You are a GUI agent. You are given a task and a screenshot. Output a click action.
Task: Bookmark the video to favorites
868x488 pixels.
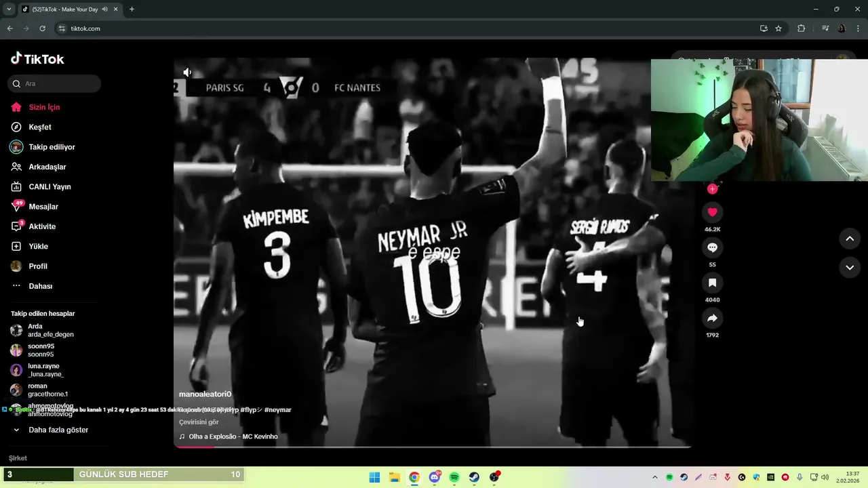712,283
